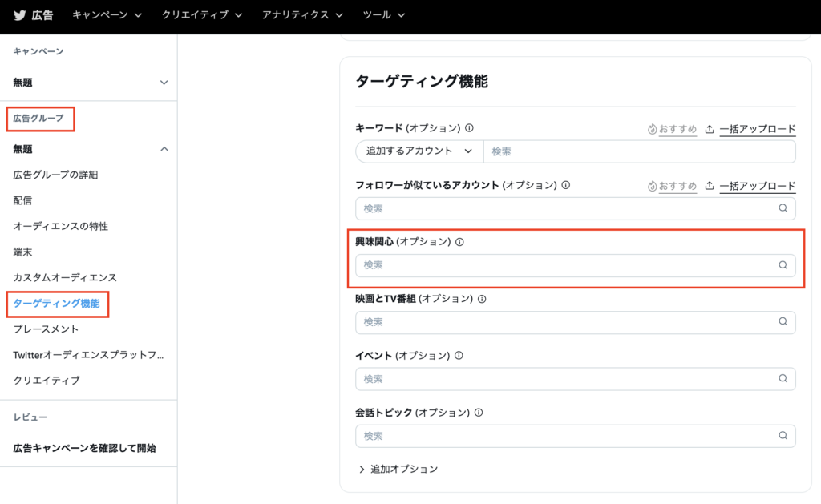Click search magnifier in イベント field
The height and width of the screenshot is (504, 821).
click(x=783, y=379)
